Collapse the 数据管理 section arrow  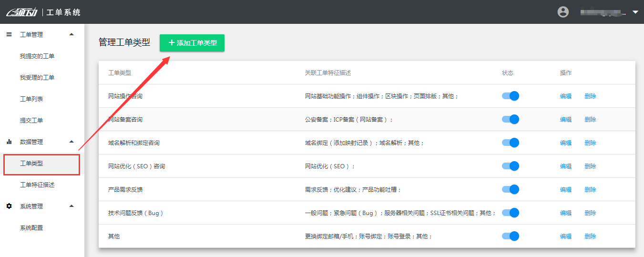pyautogui.click(x=72, y=142)
